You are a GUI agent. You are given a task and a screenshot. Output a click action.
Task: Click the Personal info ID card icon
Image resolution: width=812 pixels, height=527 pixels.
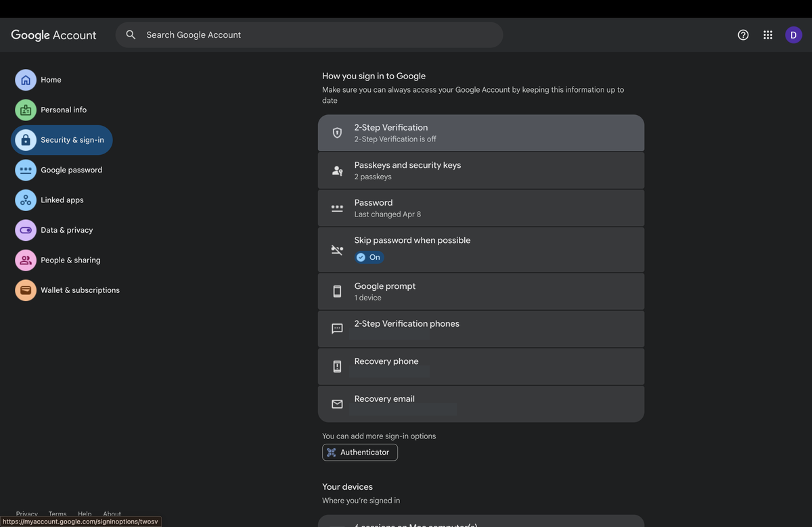pyautogui.click(x=26, y=110)
